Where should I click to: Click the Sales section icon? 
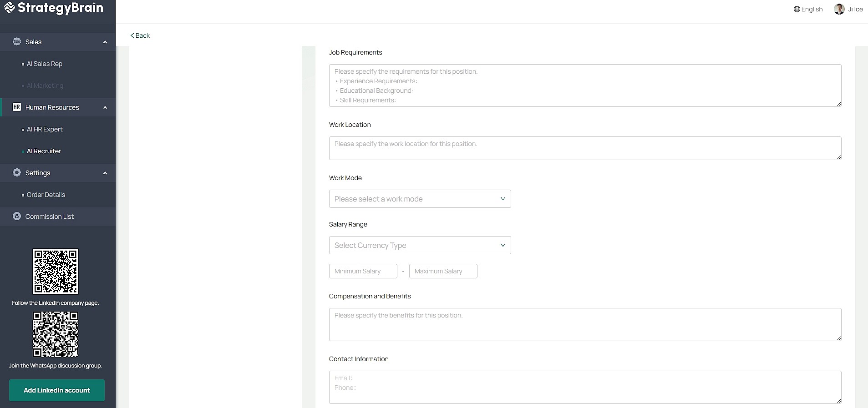(x=17, y=41)
